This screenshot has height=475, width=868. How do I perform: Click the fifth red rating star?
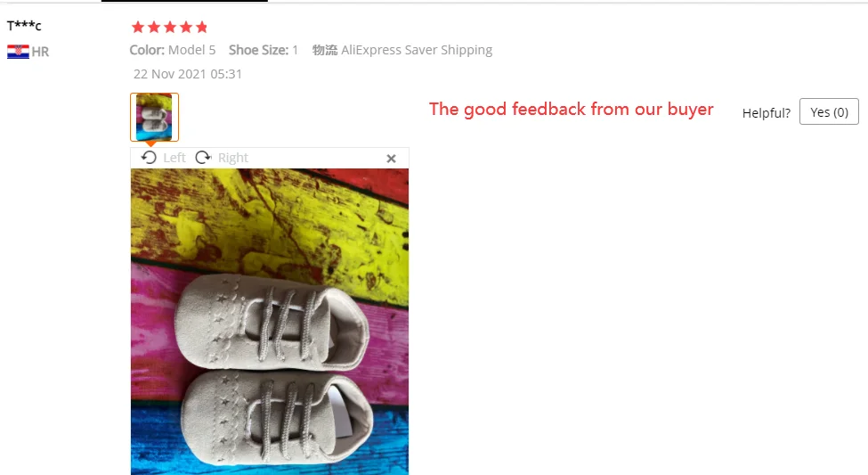pos(202,27)
